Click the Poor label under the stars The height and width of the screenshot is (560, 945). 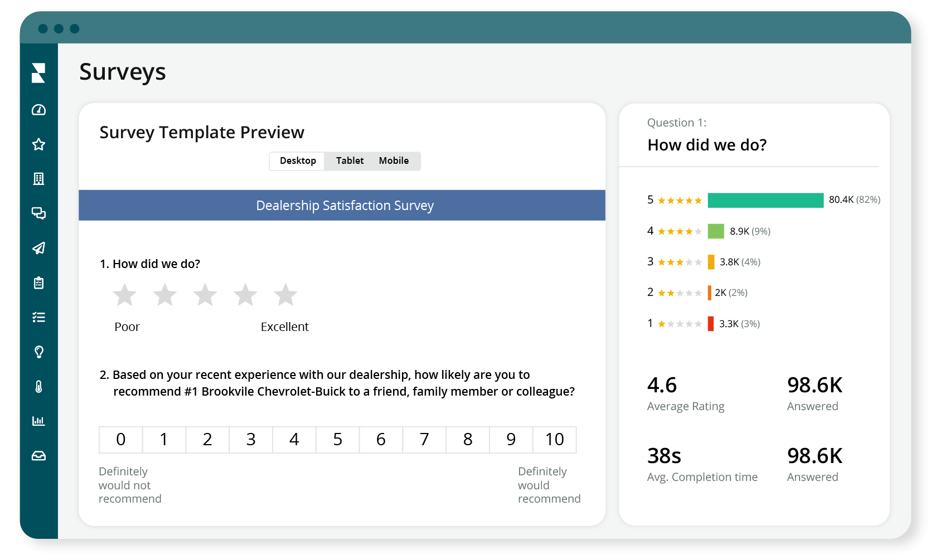[127, 327]
